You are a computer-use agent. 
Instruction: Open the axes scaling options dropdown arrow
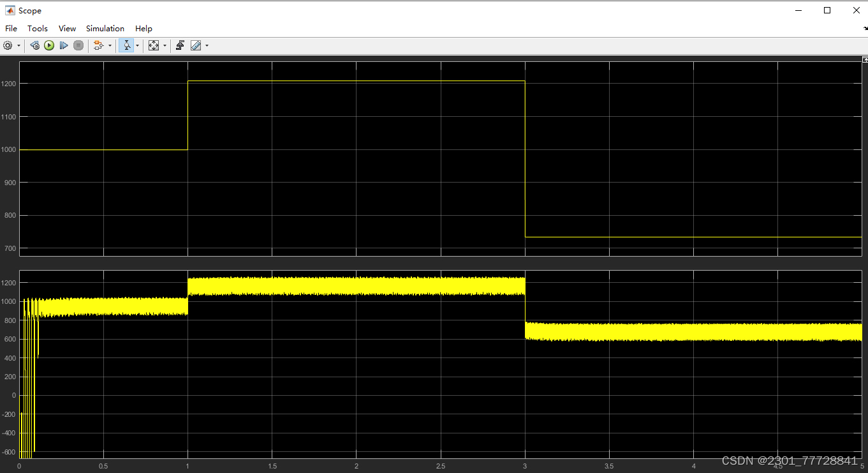tap(165, 46)
